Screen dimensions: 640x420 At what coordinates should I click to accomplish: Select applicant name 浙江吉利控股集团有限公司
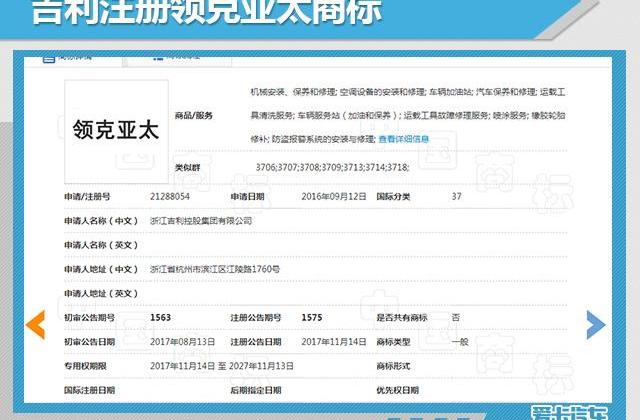click(x=201, y=221)
